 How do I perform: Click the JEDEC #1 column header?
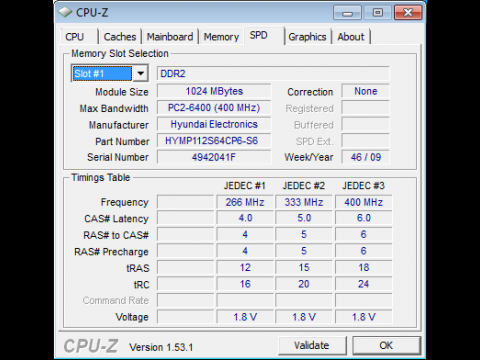point(245,186)
